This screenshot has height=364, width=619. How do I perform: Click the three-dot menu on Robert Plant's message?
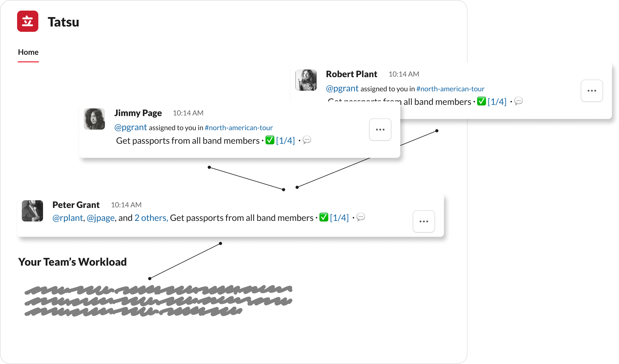(x=592, y=90)
